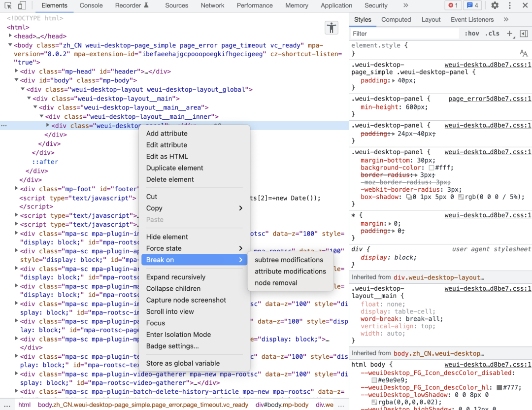Open the Sources tab

pos(176,5)
